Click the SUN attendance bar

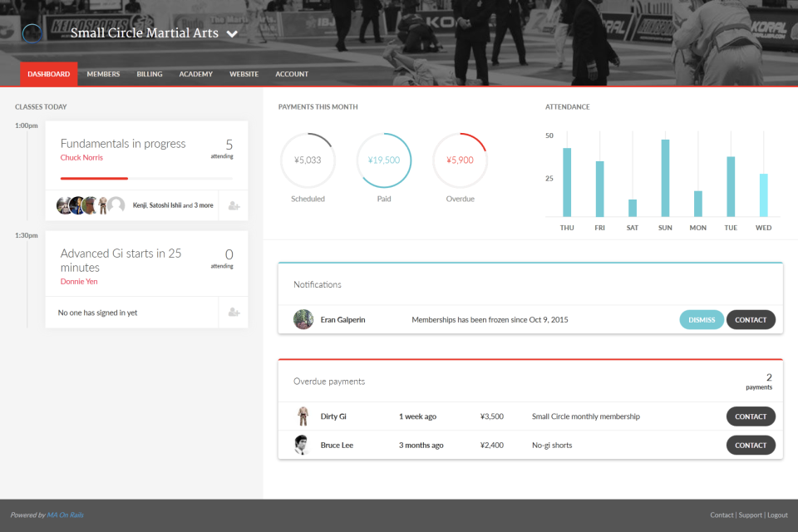coord(665,178)
